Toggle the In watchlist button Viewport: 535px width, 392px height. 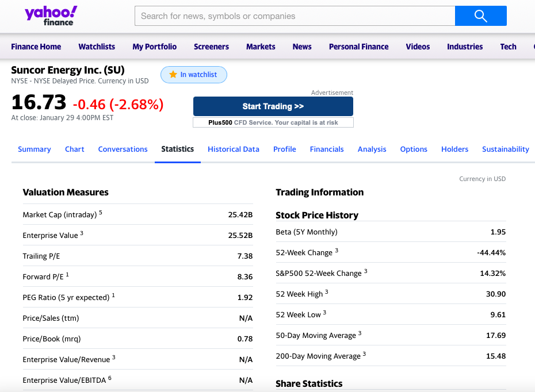pos(194,75)
